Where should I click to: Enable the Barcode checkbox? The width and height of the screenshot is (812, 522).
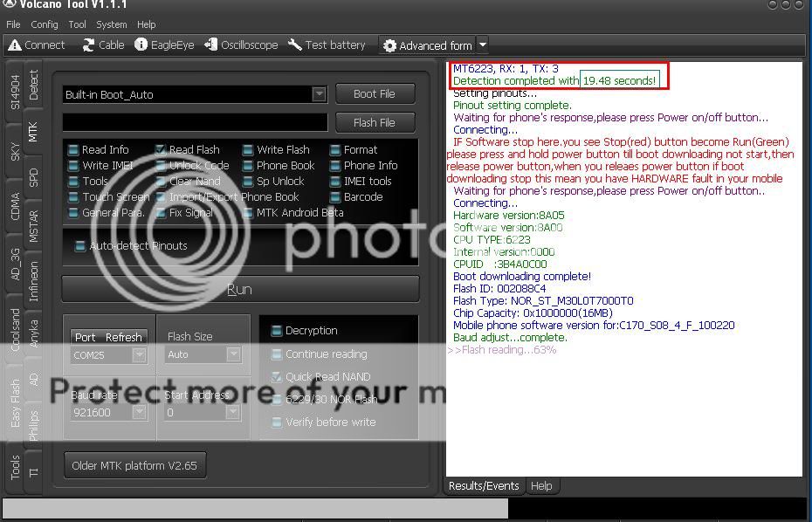pos(335,197)
